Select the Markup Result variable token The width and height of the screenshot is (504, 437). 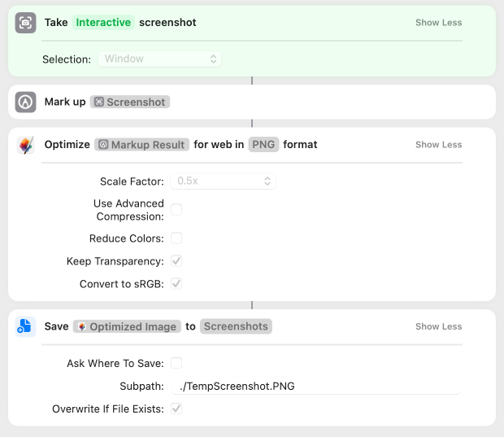tap(142, 145)
